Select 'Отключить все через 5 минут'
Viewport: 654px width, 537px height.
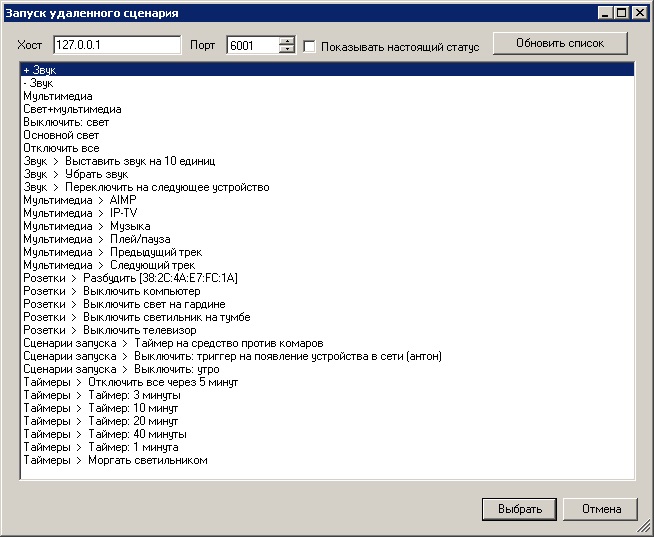[x=327, y=382]
